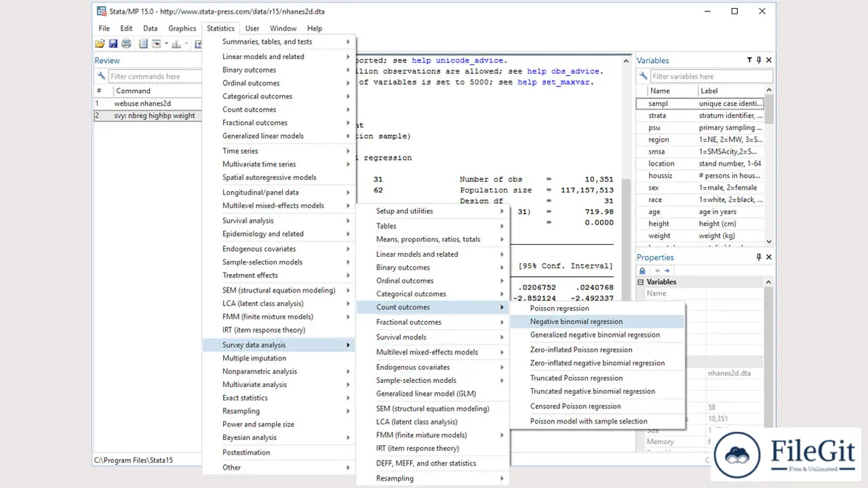The image size is (868, 488).
Task: Select Postestimation menu entry
Action: [279, 453]
